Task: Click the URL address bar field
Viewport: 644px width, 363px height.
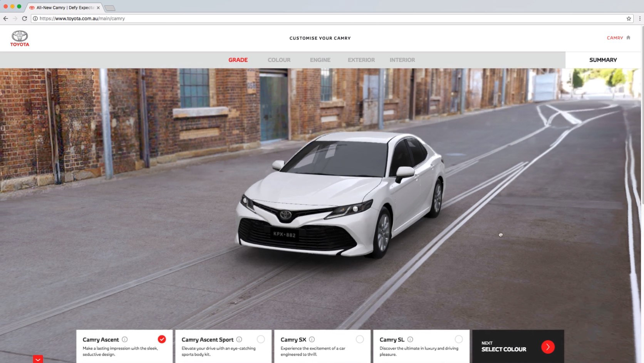Action: point(331,18)
